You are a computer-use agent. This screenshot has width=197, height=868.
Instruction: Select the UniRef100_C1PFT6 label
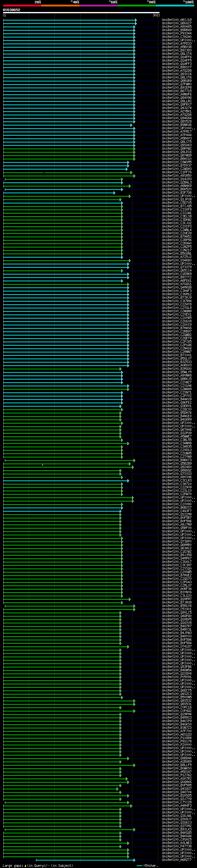coord(177,172)
